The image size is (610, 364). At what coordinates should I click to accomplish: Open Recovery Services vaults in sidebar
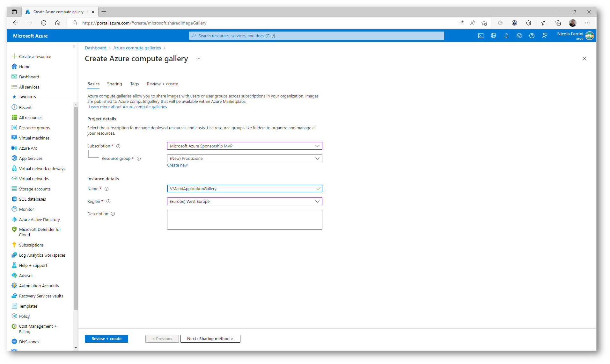tap(41, 296)
